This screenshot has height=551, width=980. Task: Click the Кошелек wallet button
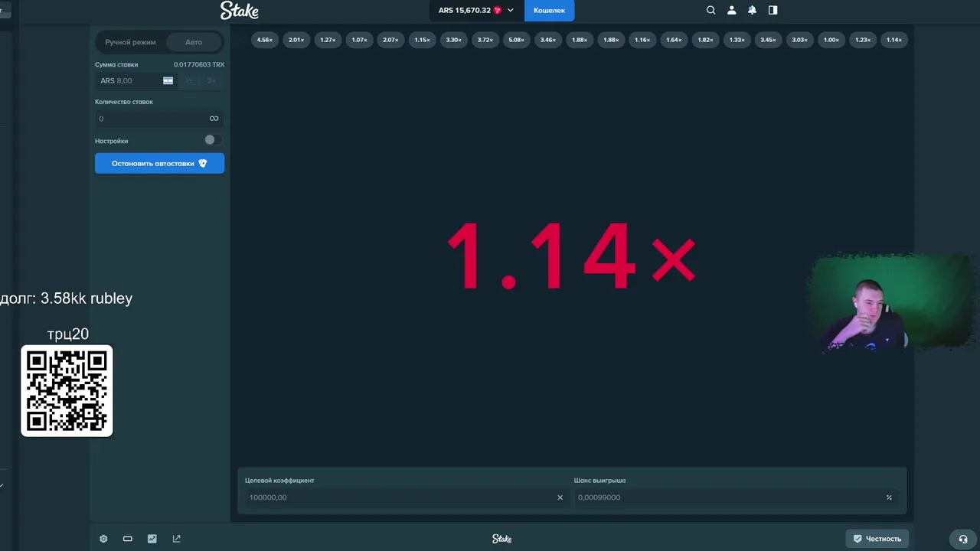tap(549, 10)
